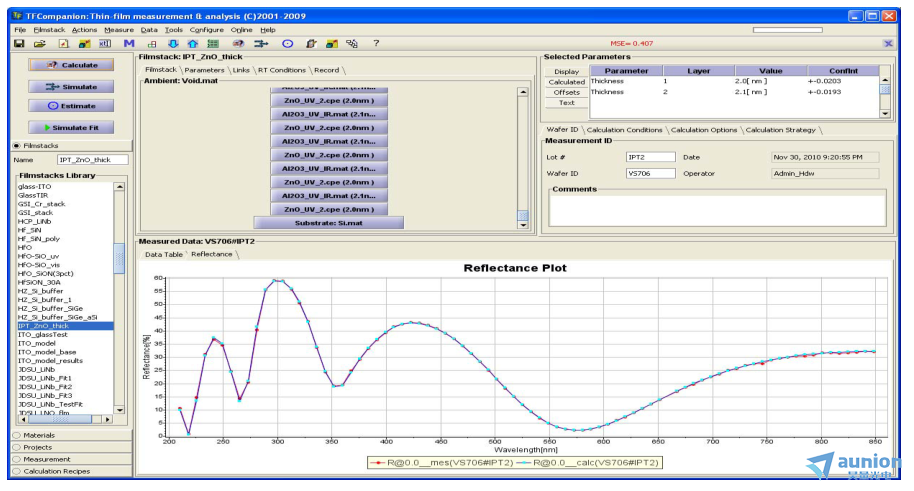Click inside the Comments text area
This screenshot has height=491, width=914.
tap(718, 211)
